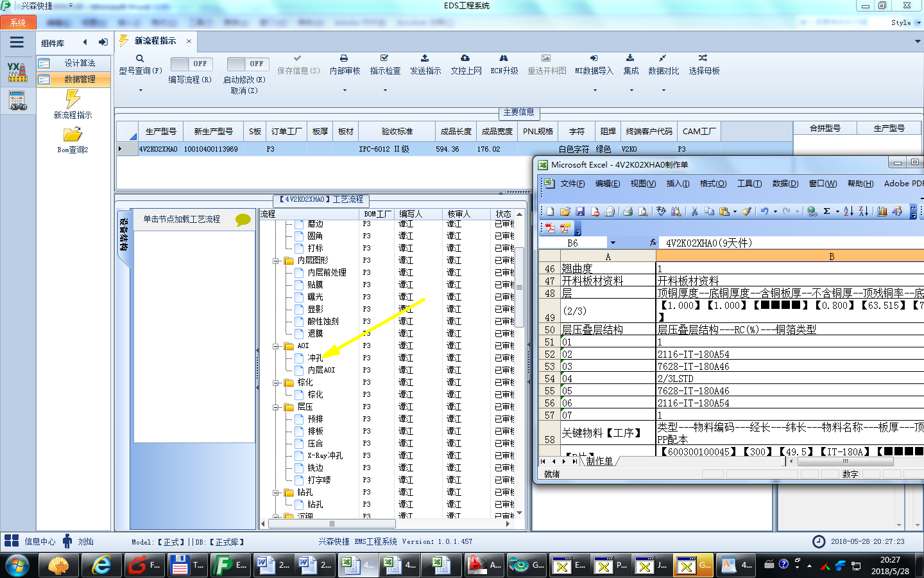Collapse 层压 tree folder
This screenshot has width=924, height=578.
pyautogui.click(x=276, y=407)
